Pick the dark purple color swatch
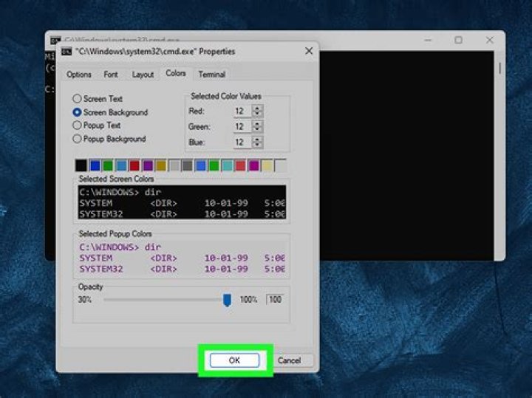 click(148, 165)
